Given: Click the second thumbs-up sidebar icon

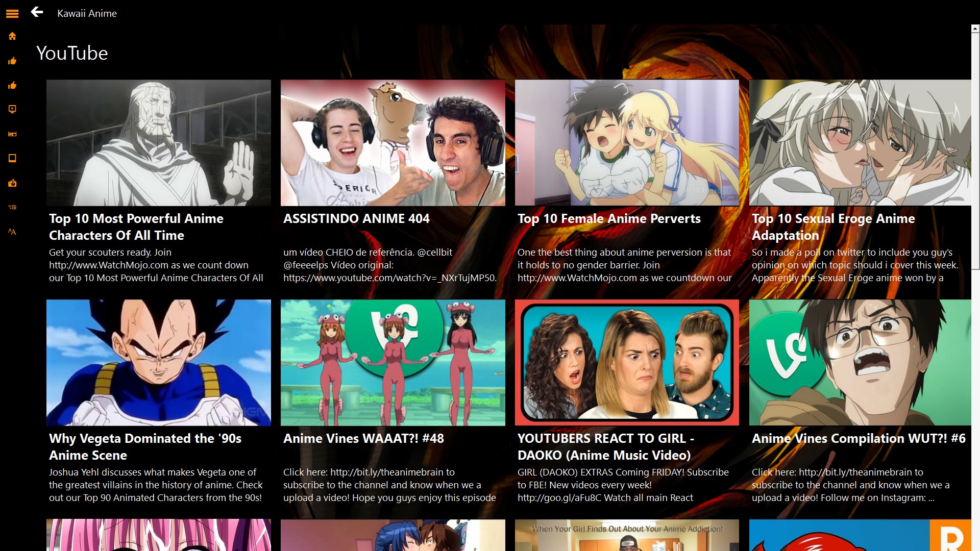Looking at the screenshot, I should tap(12, 85).
